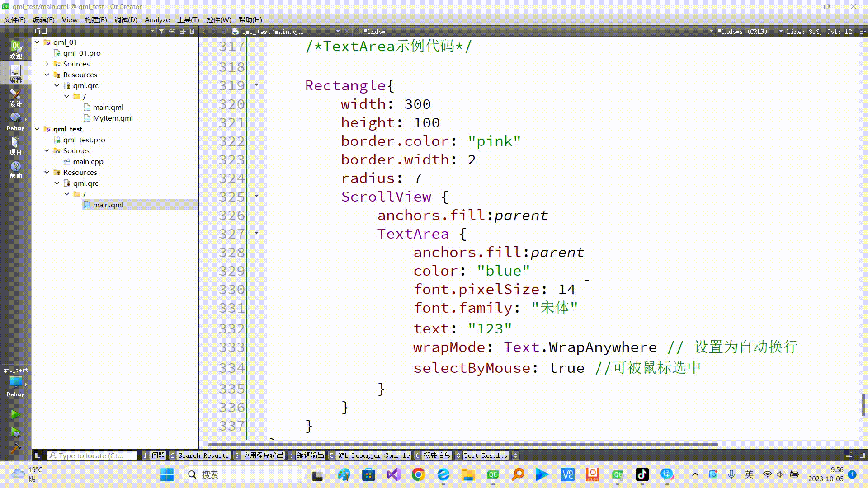Viewport: 868px width, 488px height.
Task: Click on main.qml tab in editor
Action: tap(274, 31)
